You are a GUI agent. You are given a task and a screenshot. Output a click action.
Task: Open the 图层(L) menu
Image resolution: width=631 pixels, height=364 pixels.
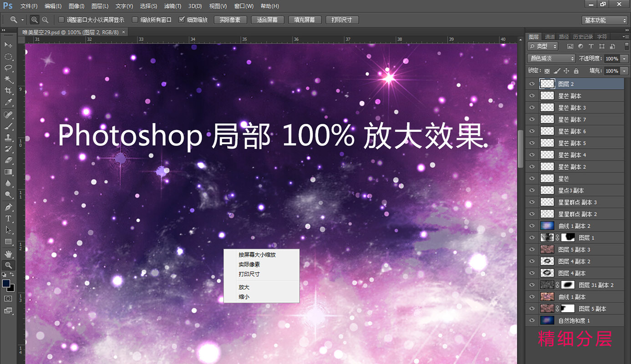[100, 6]
